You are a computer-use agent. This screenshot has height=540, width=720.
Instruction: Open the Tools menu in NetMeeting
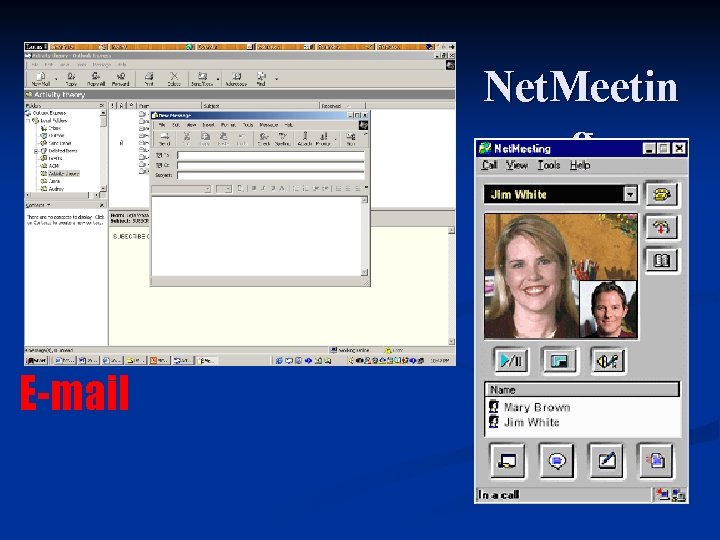click(549, 165)
